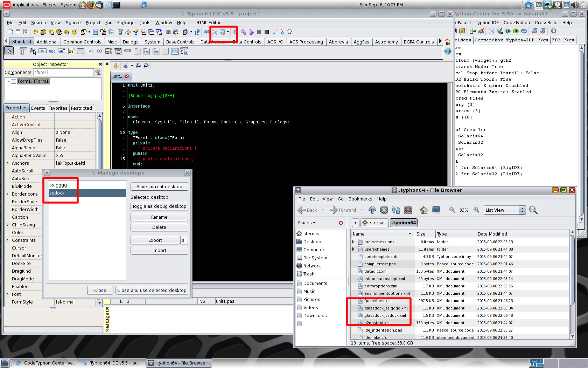Open Trash in File Browser Places sidebar

tap(308, 274)
